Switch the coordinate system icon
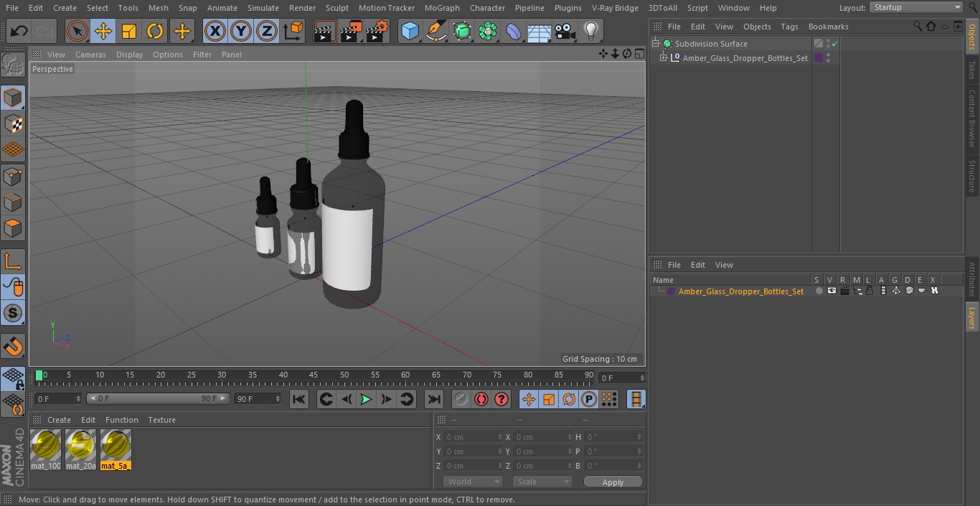This screenshot has width=980, height=506. point(293,32)
